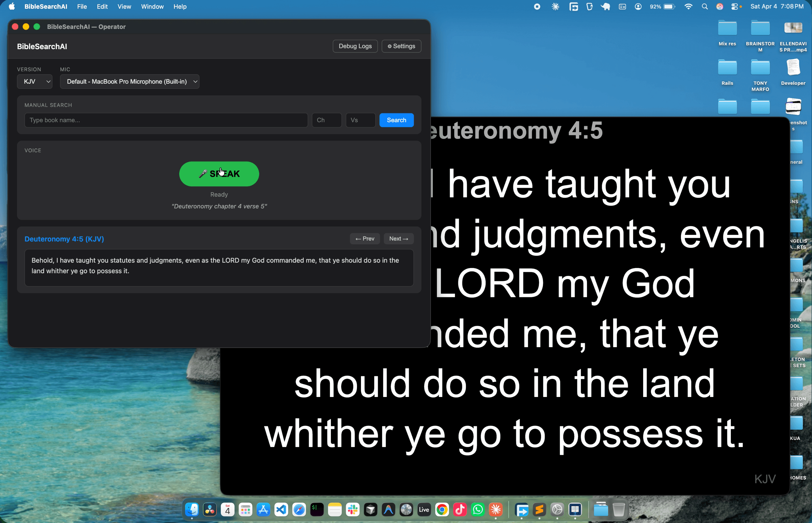The width and height of the screenshot is (812, 523).
Task: Open the Trash from the Dock
Action: pyautogui.click(x=618, y=510)
